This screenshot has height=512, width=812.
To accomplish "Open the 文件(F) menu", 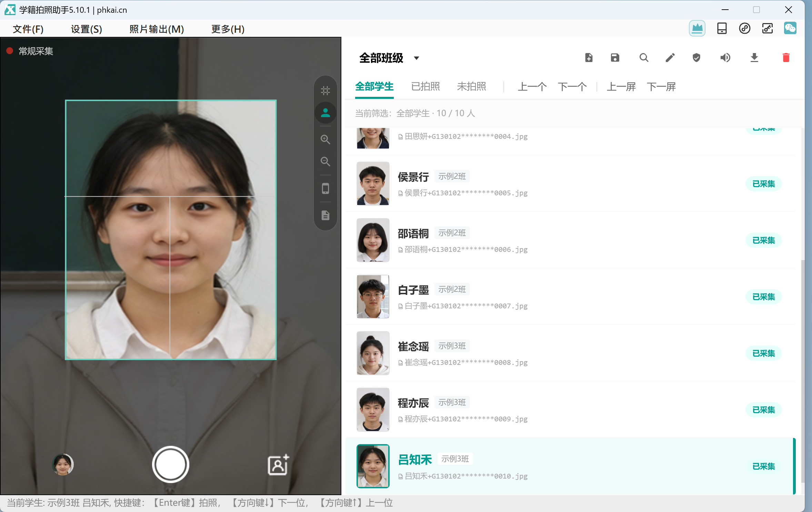I will (x=28, y=29).
